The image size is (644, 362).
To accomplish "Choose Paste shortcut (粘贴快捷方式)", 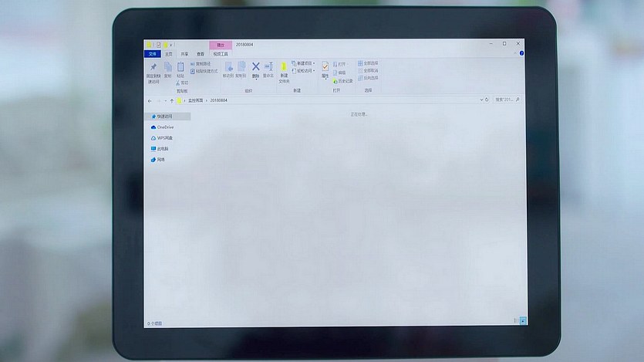I will (204, 71).
